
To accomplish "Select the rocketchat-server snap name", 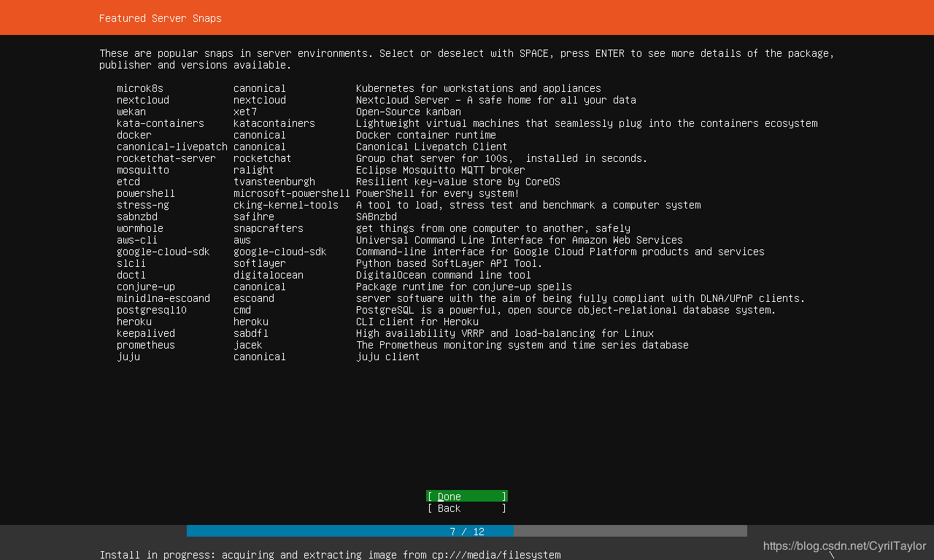I will [x=166, y=158].
